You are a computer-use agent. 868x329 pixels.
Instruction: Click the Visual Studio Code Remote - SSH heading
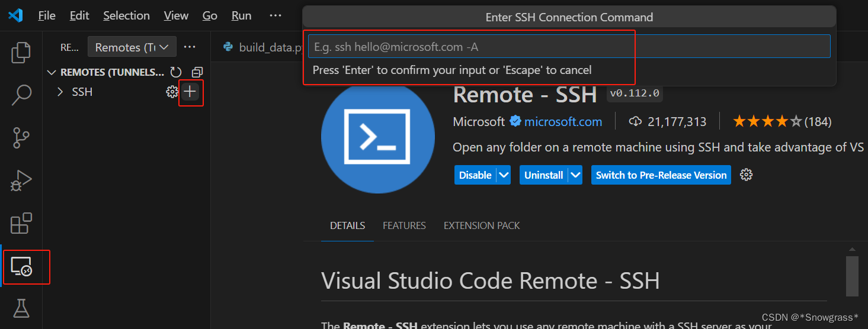click(x=491, y=280)
